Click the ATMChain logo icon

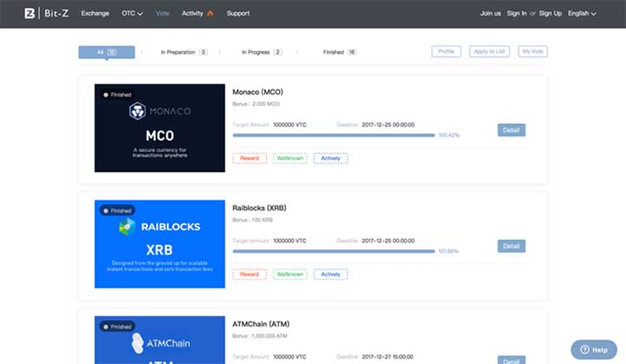point(137,343)
